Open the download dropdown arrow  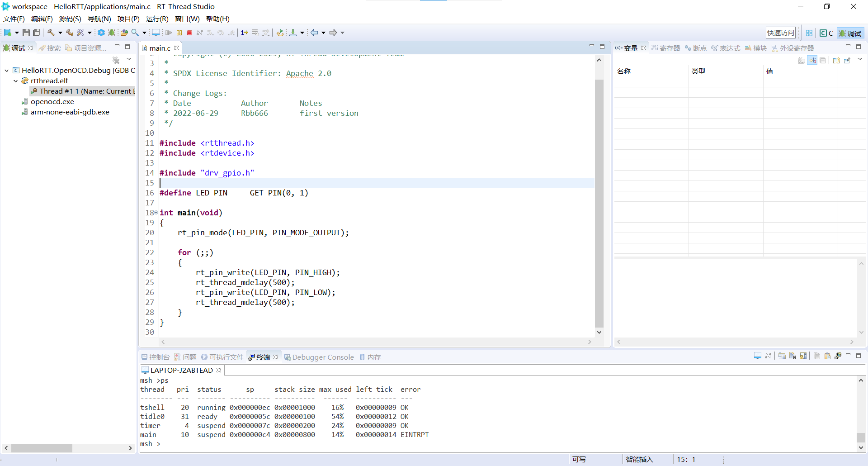[x=302, y=33]
